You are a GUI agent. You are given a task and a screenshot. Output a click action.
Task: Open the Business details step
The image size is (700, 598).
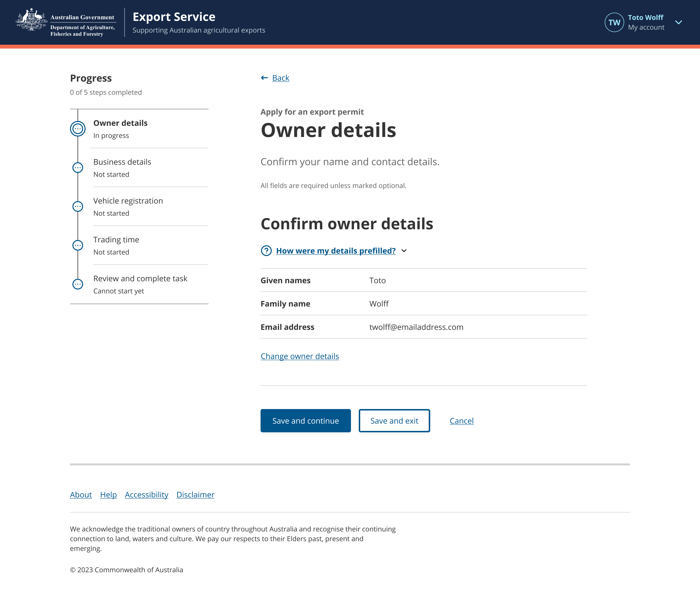(x=122, y=162)
